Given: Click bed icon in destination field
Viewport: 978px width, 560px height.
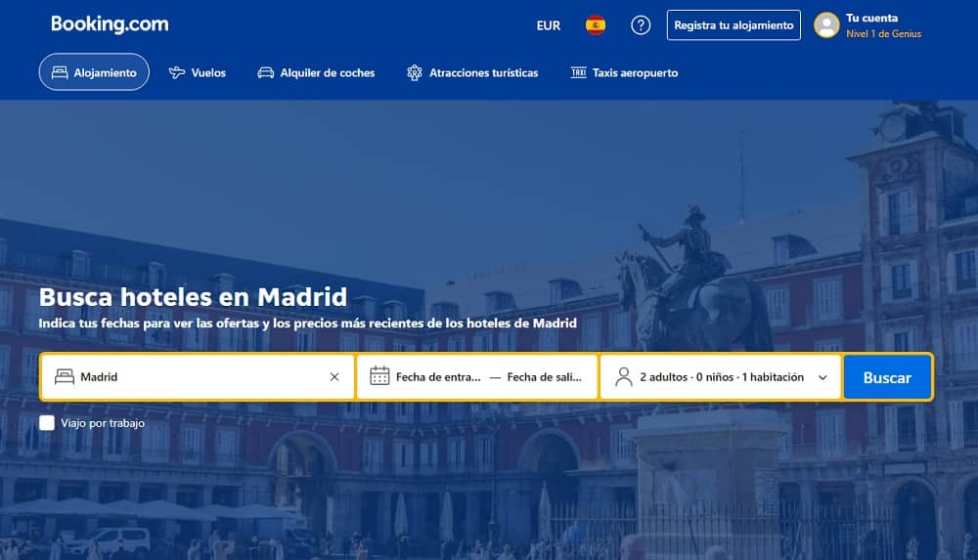Looking at the screenshot, I should pyautogui.click(x=65, y=376).
